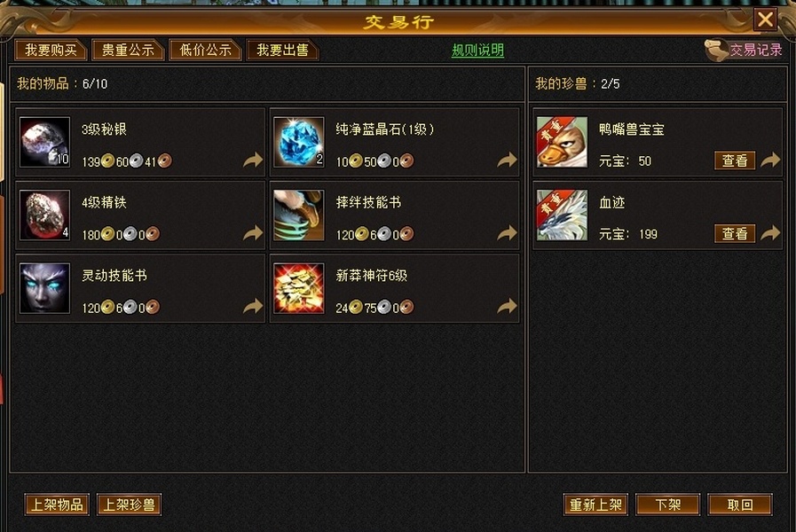Click the 重新上架 button
Screen dimensions: 796x532
[x=595, y=505]
